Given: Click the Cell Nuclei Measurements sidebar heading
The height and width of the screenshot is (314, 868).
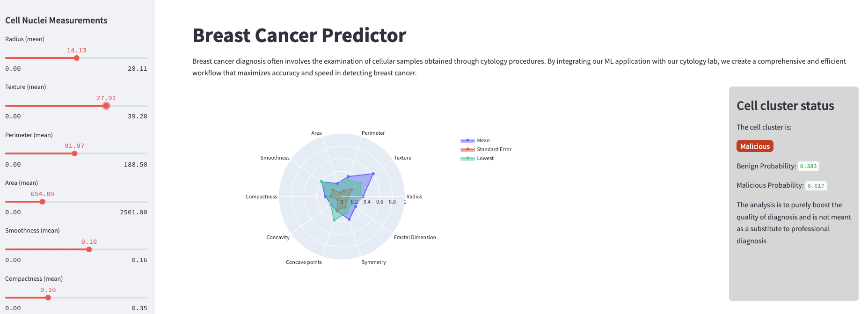Looking at the screenshot, I should click(56, 21).
